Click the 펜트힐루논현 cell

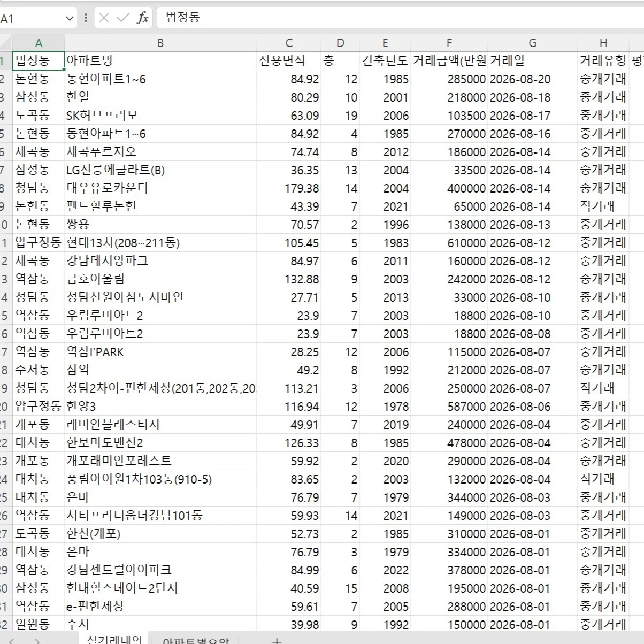(160, 206)
